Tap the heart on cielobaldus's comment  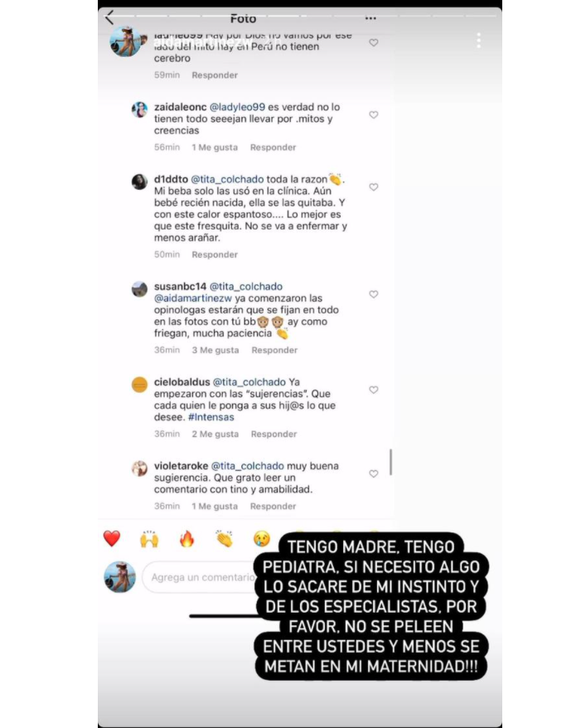pyautogui.click(x=374, y=390)
